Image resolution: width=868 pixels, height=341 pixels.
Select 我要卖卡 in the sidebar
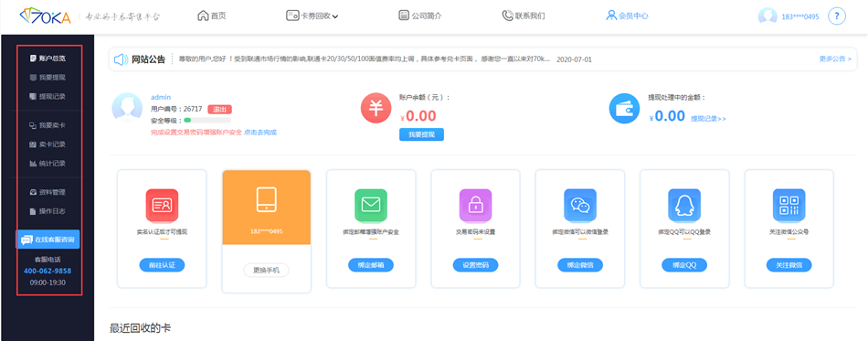48,125
